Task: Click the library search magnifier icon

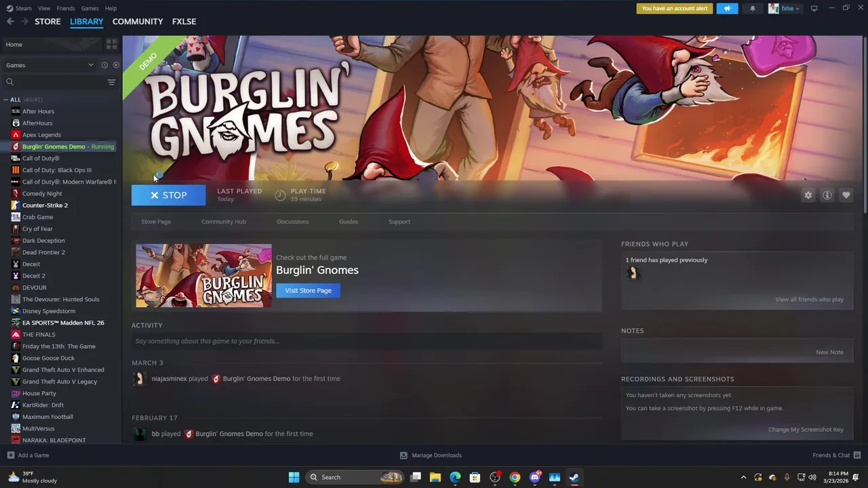Action: (x=9, y=82)
